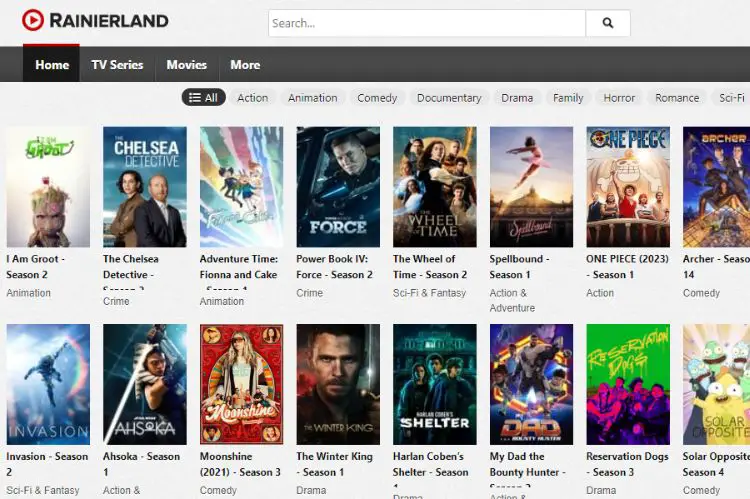Open the Home navigation tab

click(x=52, y=65)
